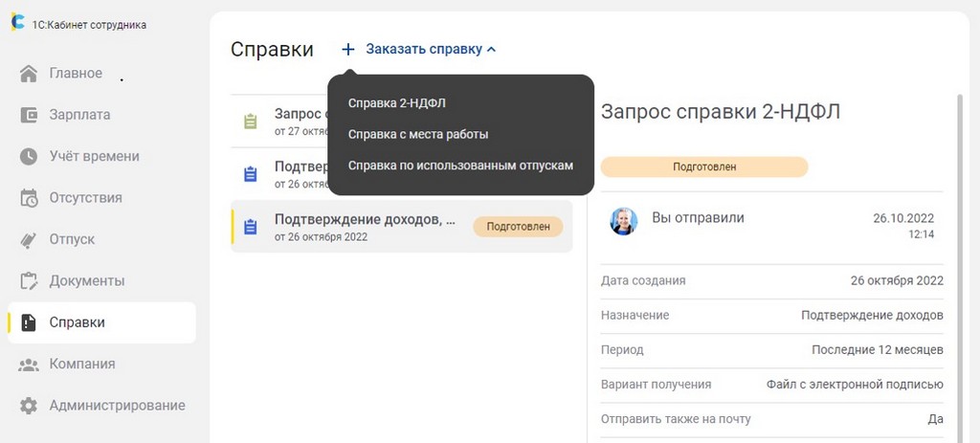The image size is (980, 443).
Task: Click the Заказать справку button
Action: (x=424, y=49)
